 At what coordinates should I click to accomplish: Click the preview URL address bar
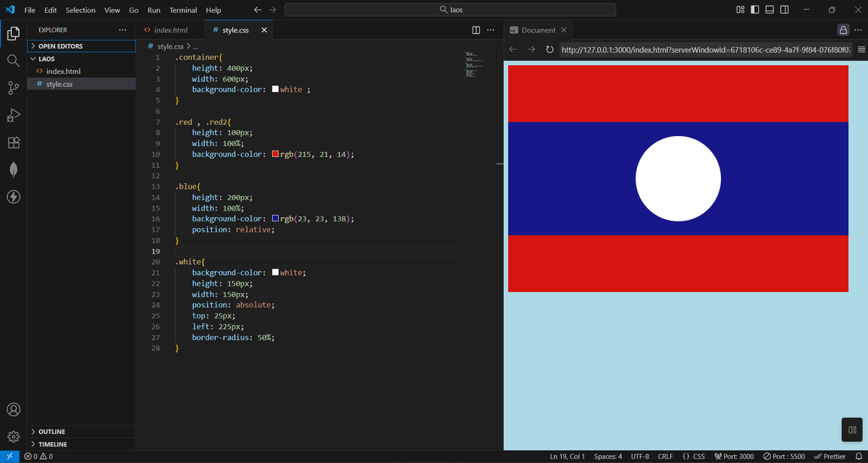(705, 50)
